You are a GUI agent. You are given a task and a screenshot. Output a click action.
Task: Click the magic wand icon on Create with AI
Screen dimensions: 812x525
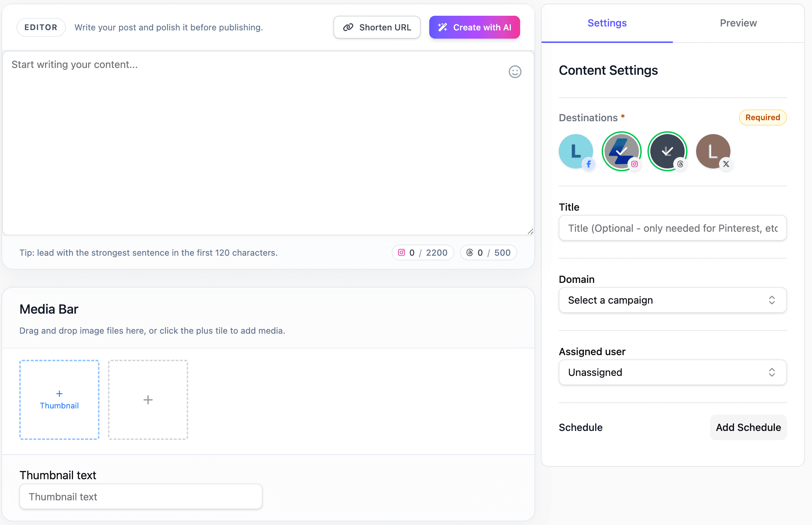point(443,27)
